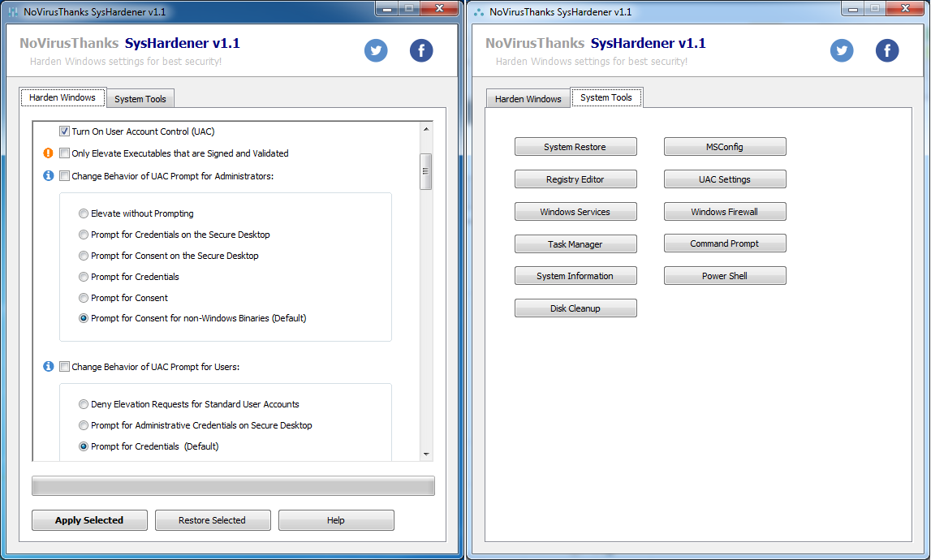Select Prompt for Consent for non-Windows Binaries (Default)
The width and height of the screenshot is (931, 560).
pyautogui.click(x=84, y=318)
